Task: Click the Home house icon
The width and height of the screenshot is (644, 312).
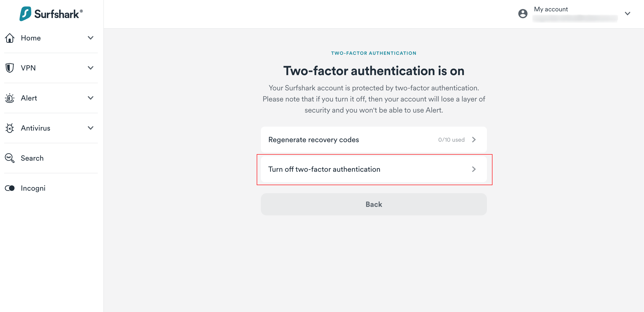Action: coord(10,38)
